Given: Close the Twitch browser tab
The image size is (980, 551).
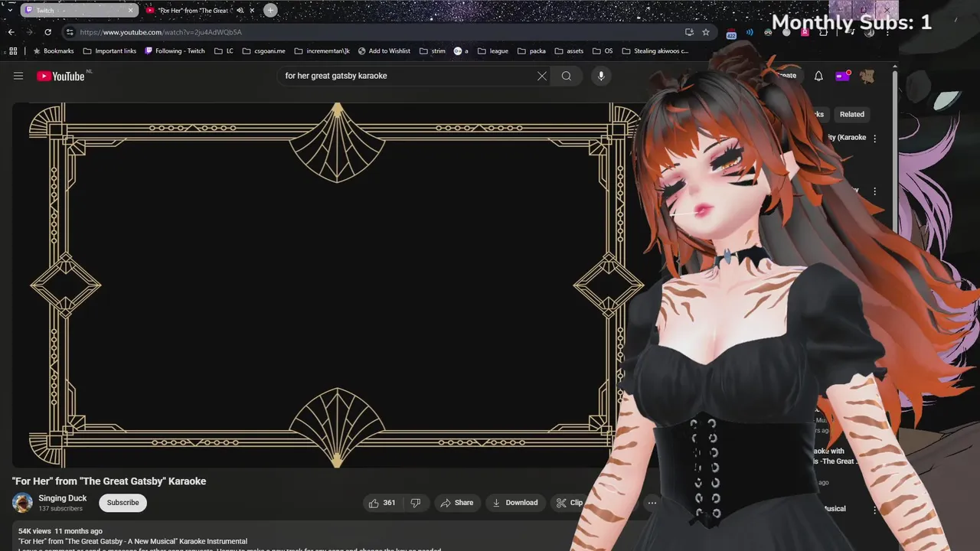Looking at the screenshot, I should [131, 11].
